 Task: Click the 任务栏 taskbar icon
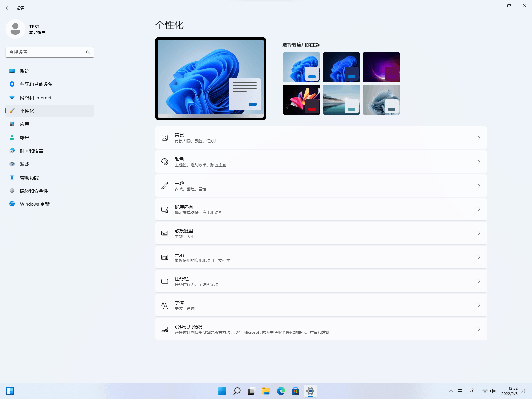point(165,281)
